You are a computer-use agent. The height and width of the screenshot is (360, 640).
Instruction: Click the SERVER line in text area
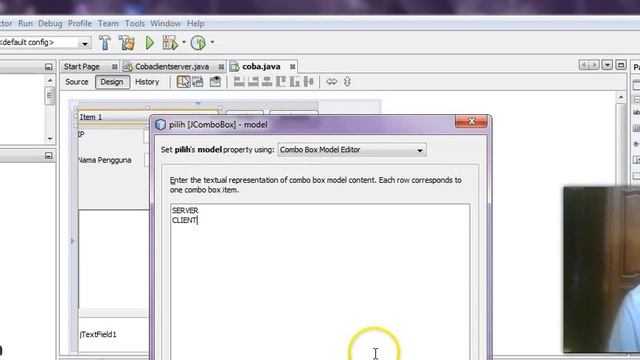(185, 210)
